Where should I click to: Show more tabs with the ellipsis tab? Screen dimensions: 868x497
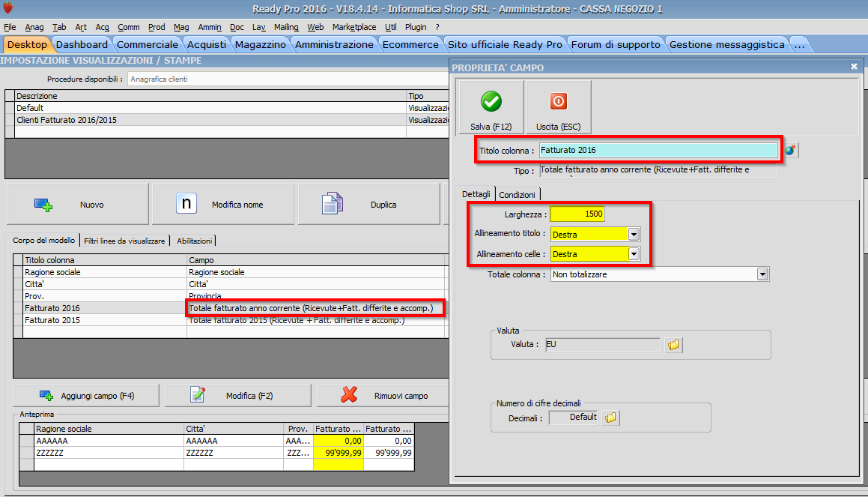point(799,44)
